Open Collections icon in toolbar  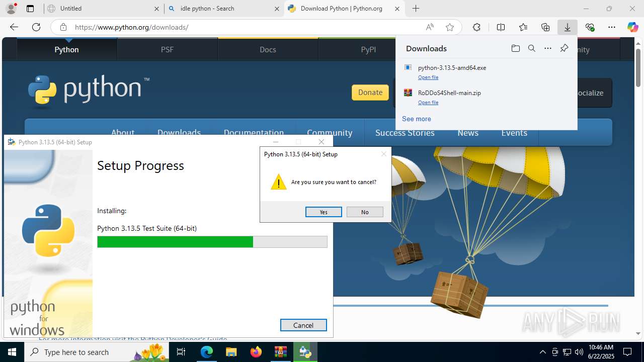tap(545, 27)
